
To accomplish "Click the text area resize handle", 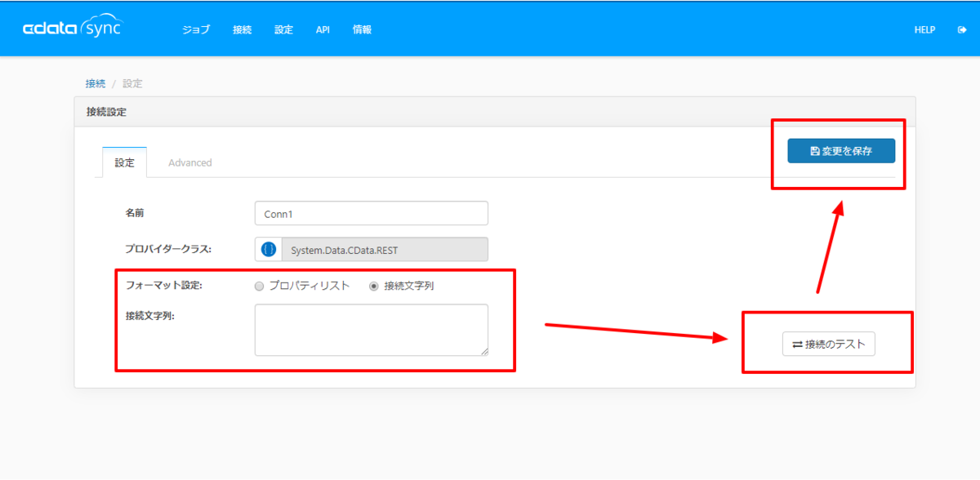I will [x=483, y=351].
